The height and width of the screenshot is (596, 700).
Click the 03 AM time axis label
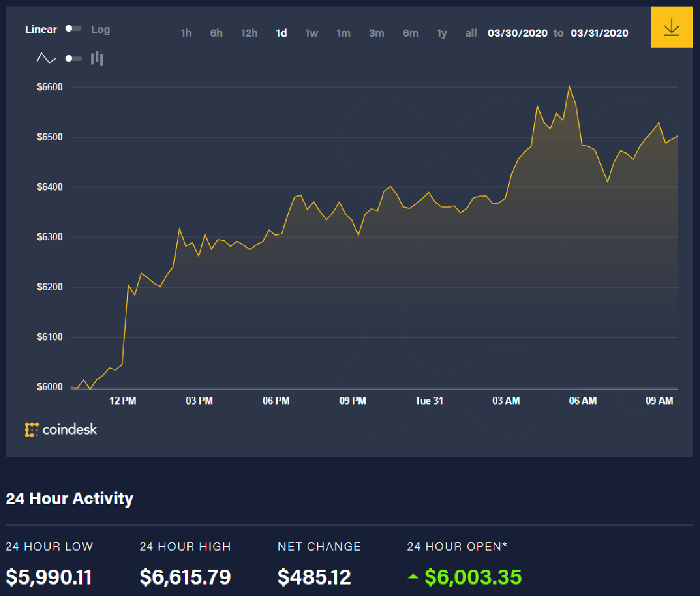tap(506, 401)
